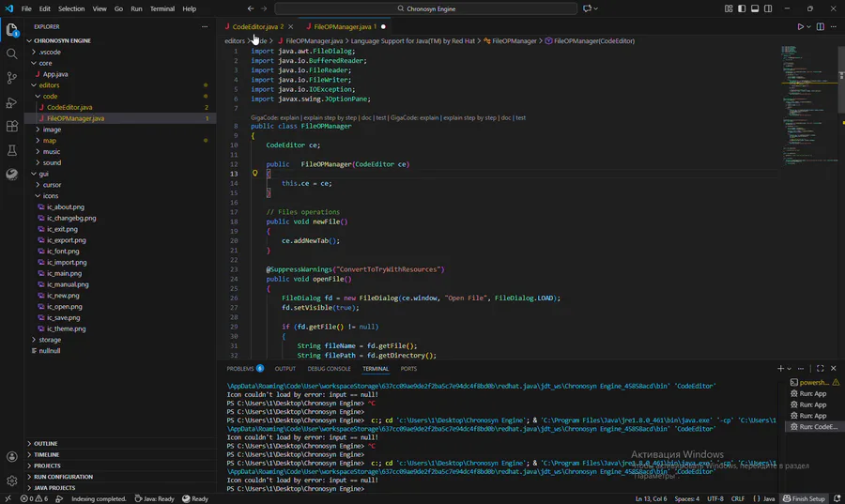
Task: Open the new terminal launch profile dropdown
Action: point(790,369)
